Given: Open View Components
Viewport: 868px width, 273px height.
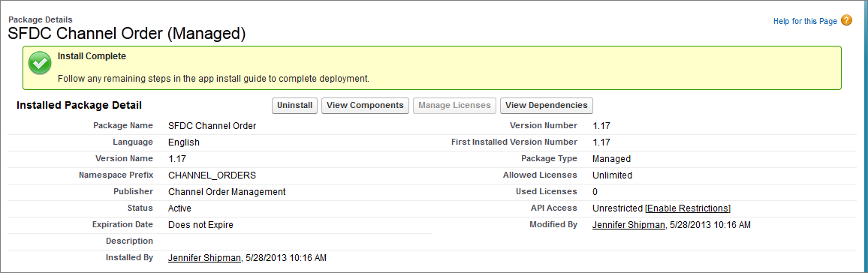Looking at the screenshot, I should click(x=366, y=106).
